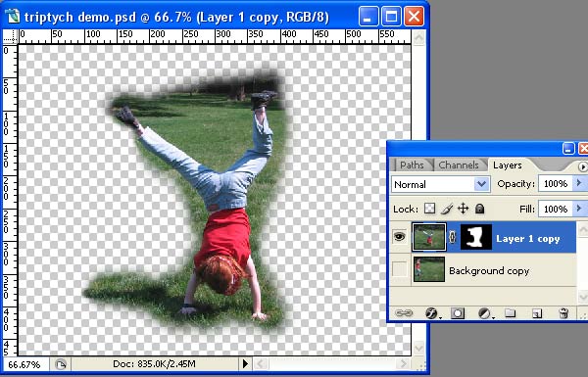The width and height of the screenshot is (588, 377).
Task: Select Layer 1 copy mask thumbnail
Action: tap(476, 237)
